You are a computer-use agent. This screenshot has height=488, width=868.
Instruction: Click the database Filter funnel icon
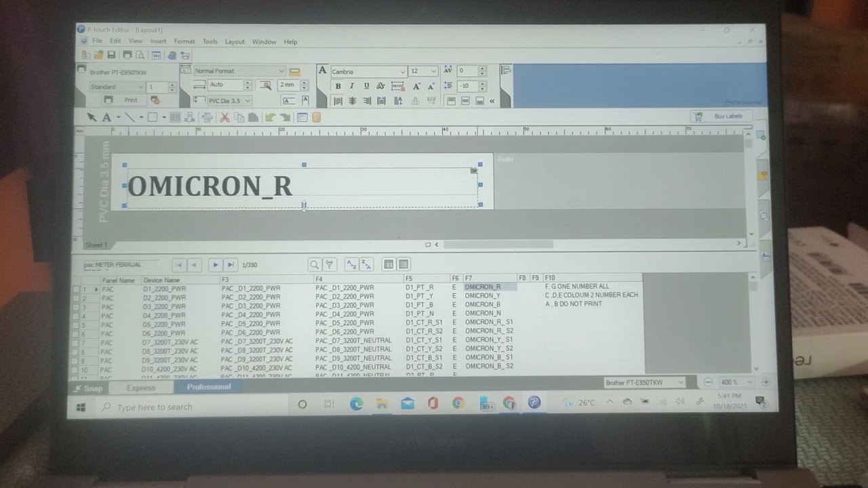click(330, 265)
